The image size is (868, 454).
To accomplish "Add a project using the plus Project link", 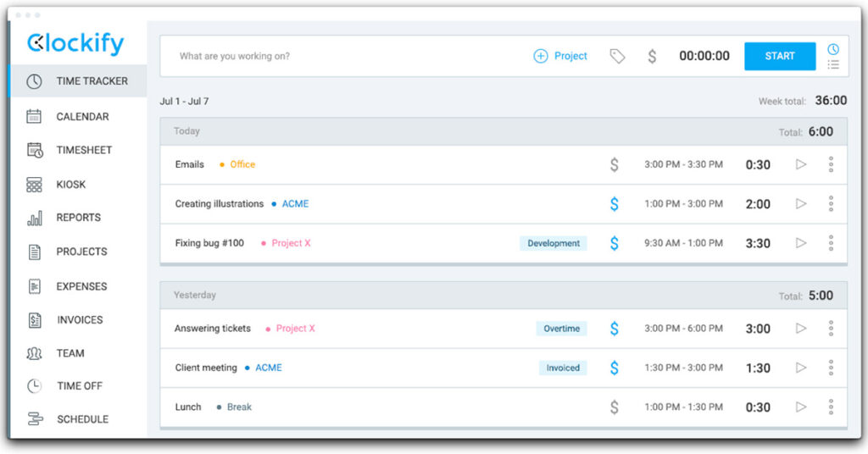I will point(560,57).
